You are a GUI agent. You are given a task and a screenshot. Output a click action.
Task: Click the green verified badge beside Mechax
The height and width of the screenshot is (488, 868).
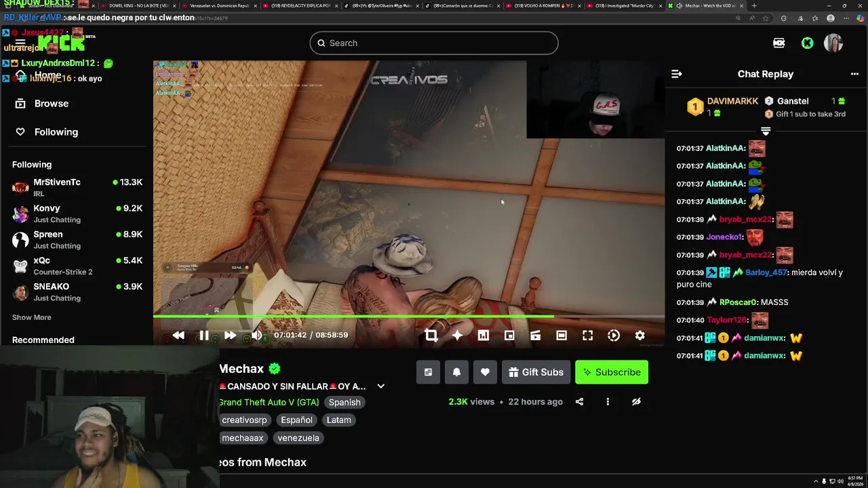[275, 369]
